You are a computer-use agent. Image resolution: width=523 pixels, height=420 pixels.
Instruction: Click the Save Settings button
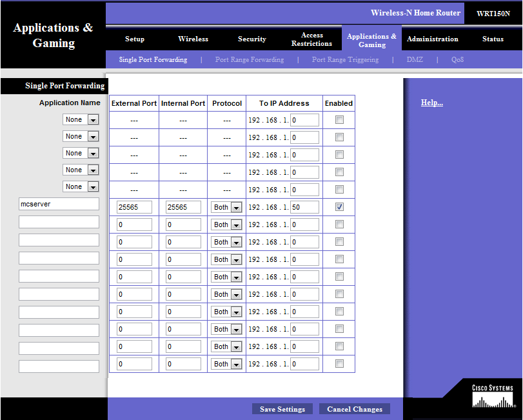[x=282, y=409]
